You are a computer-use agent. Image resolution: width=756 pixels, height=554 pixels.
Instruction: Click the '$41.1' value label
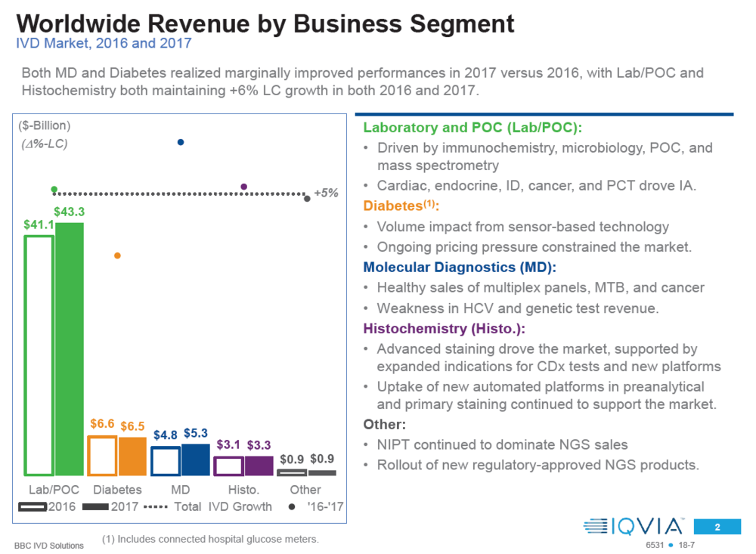click(39, 224)
